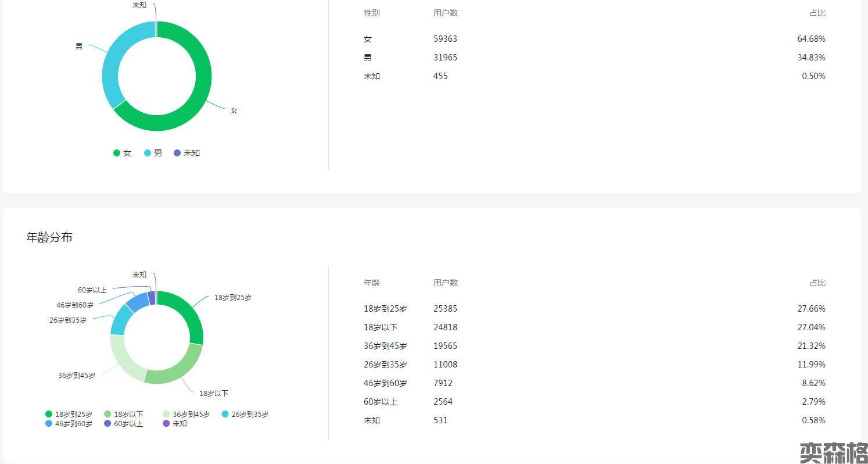The image size is (868, 464).
Task: Click the 46岁到60岁 legend blue dot
Action: pos(49,423)
